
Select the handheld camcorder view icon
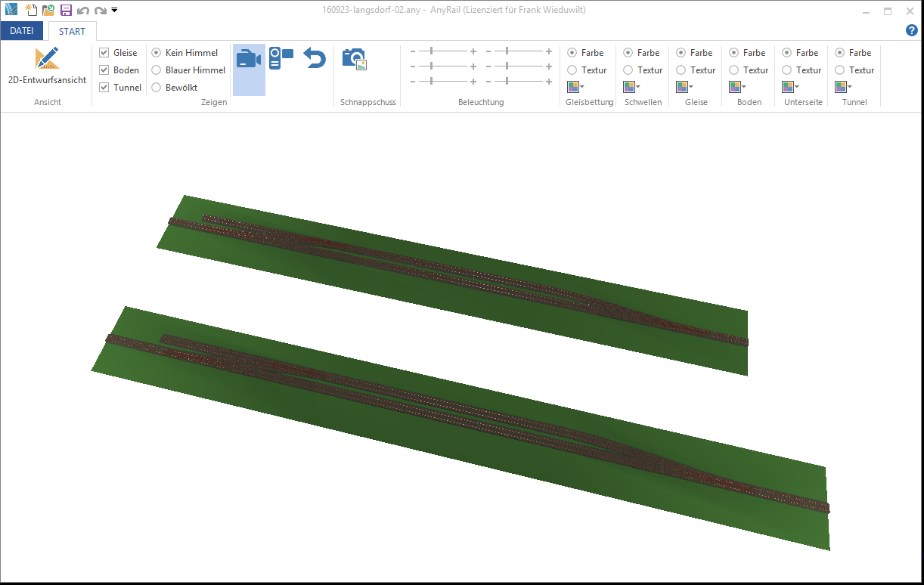[x=281, y=58]
